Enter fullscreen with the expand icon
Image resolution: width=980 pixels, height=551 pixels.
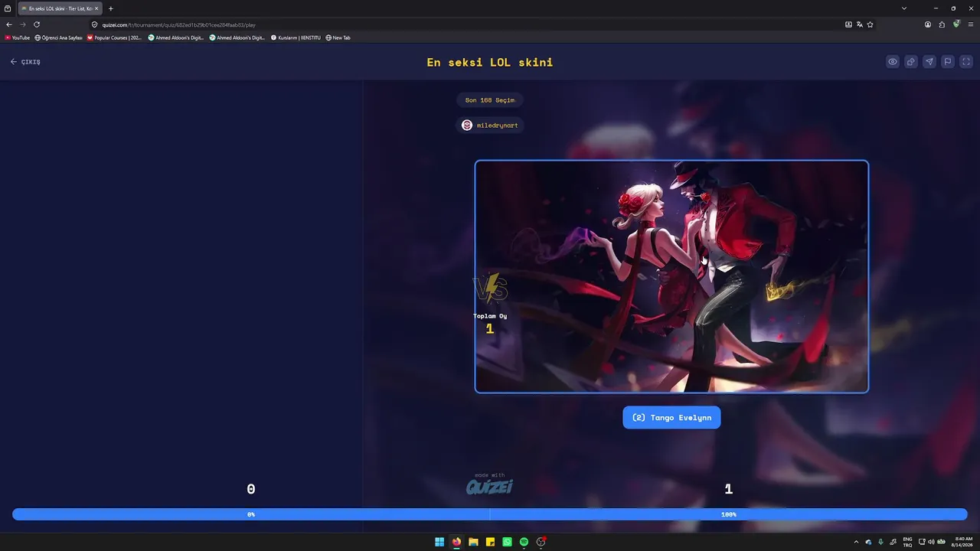click(x=966, y=62)
